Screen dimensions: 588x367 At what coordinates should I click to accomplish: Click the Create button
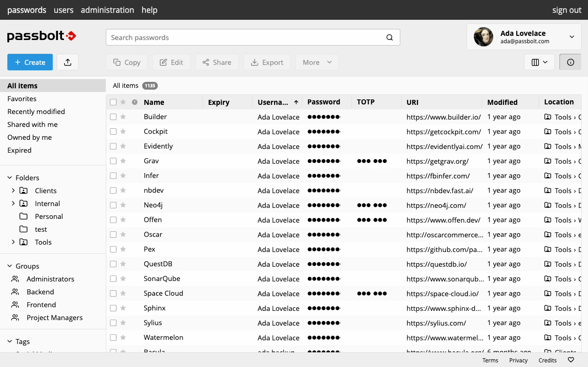30,62
